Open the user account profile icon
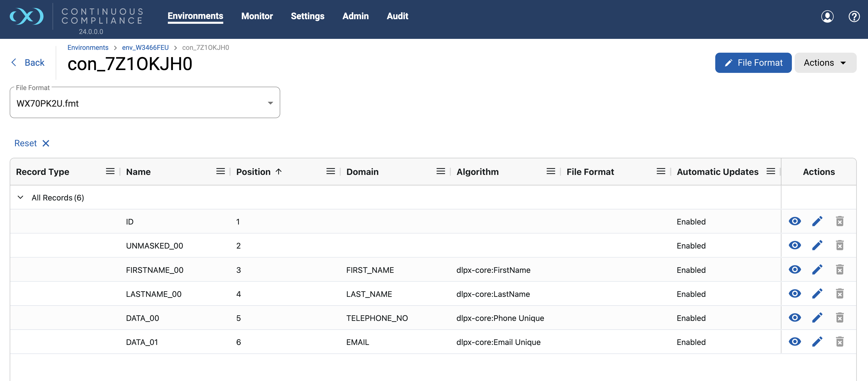 coord(827,16)
